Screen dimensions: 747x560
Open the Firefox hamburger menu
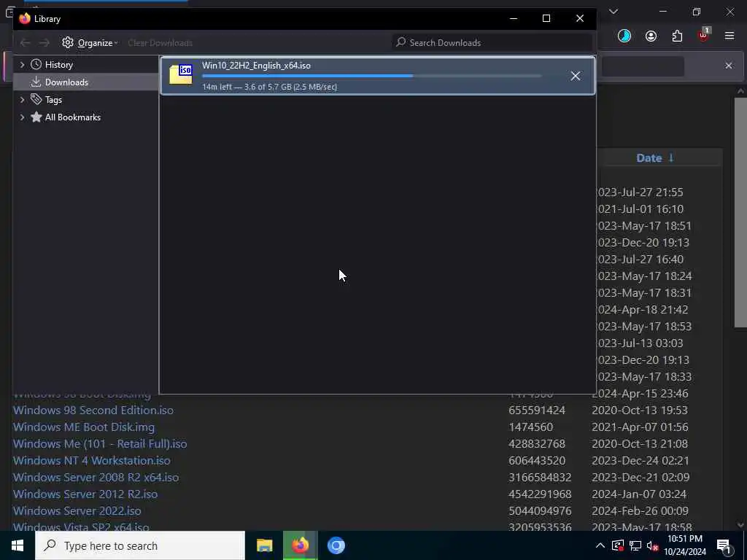coord(729,36)
